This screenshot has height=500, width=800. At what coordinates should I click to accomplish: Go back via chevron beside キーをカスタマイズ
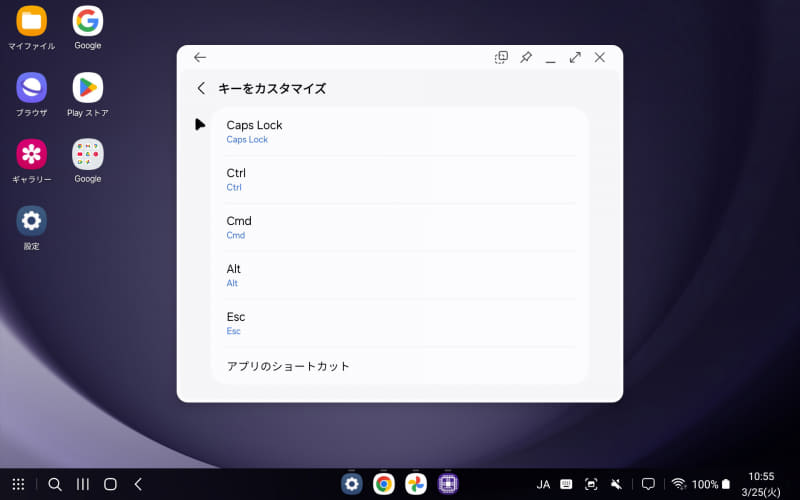point(201,88)
